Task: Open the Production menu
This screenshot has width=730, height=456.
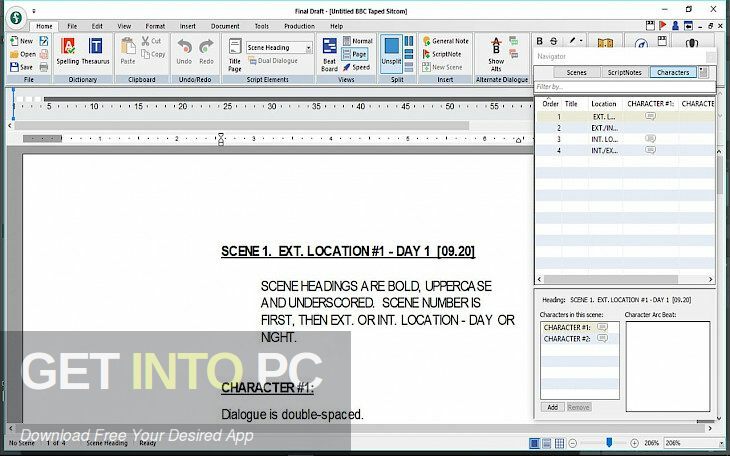Action: pos(299,26)
